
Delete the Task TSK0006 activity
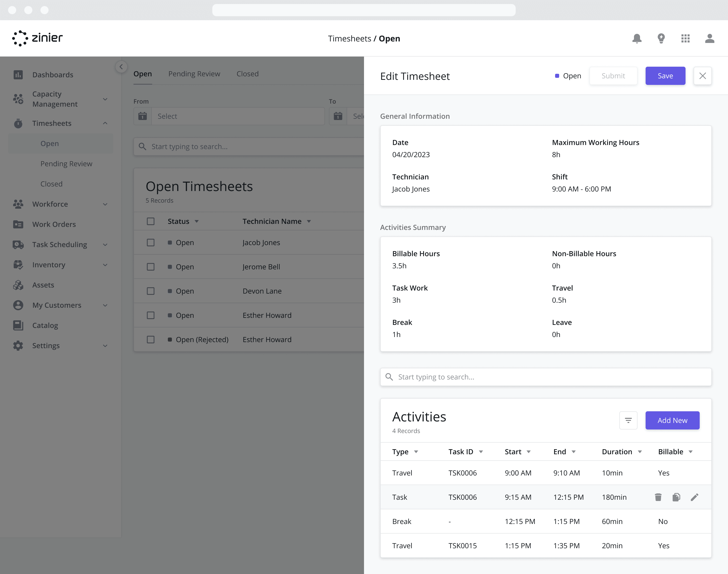(658, 497)
